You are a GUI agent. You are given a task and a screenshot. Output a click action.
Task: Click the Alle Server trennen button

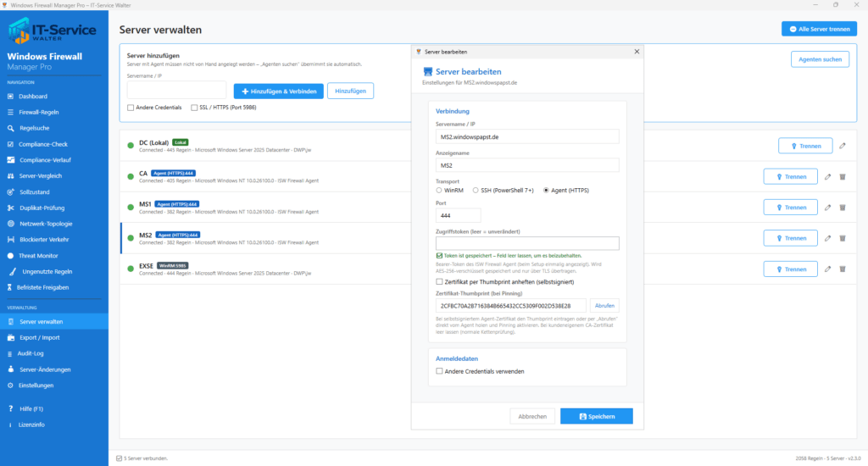click(x=820, y=29)
